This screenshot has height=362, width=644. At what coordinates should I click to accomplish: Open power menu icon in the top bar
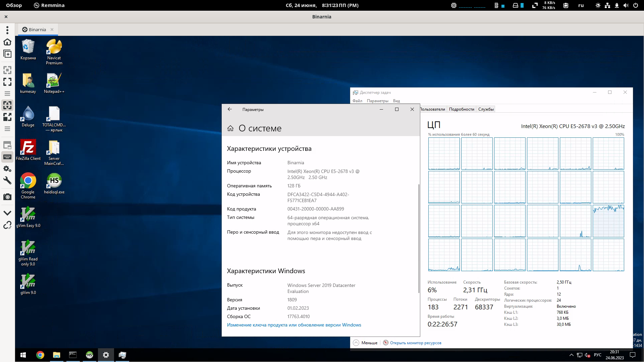635,5
